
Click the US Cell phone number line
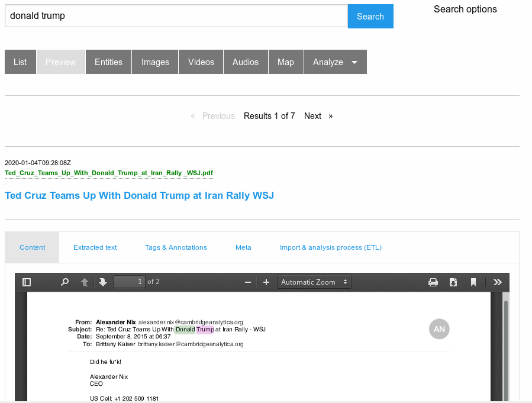[124, 398]
